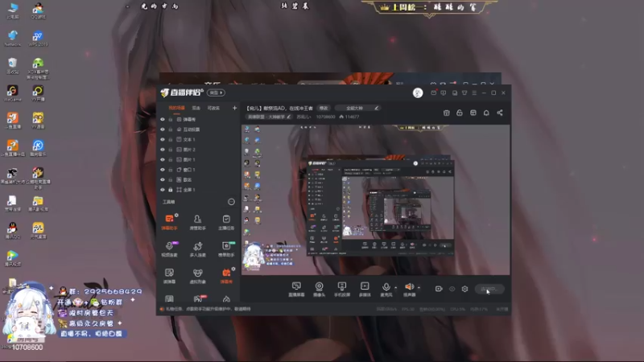Click the gift box icon above the preview
The image size is (644, 362).
click(x=447, y=113)
